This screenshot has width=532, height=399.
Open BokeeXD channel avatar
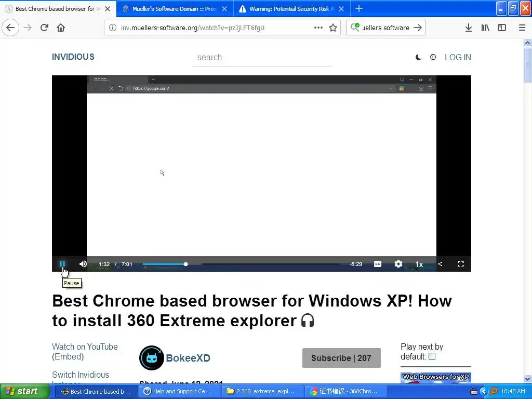click(x=151, y=358)
